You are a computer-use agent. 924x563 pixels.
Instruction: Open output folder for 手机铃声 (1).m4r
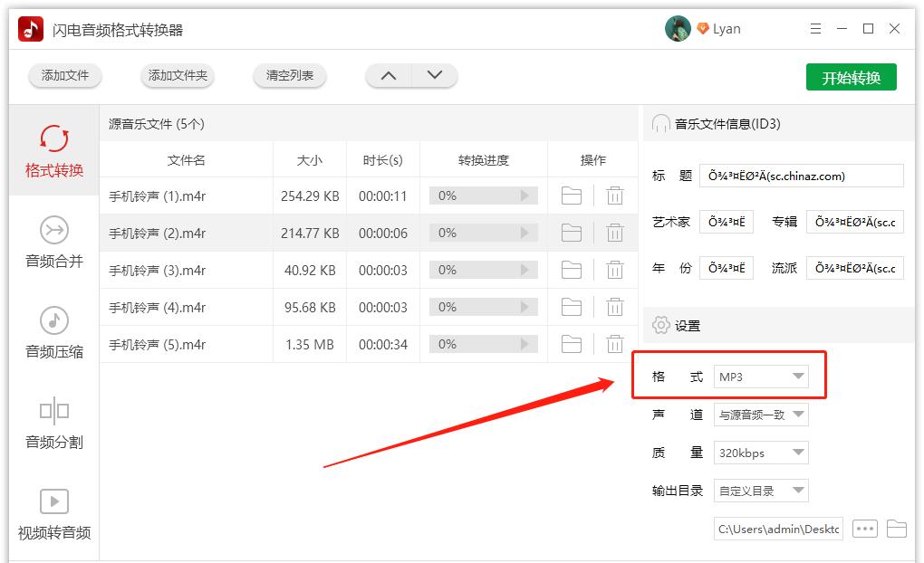(x=571, y=195)
